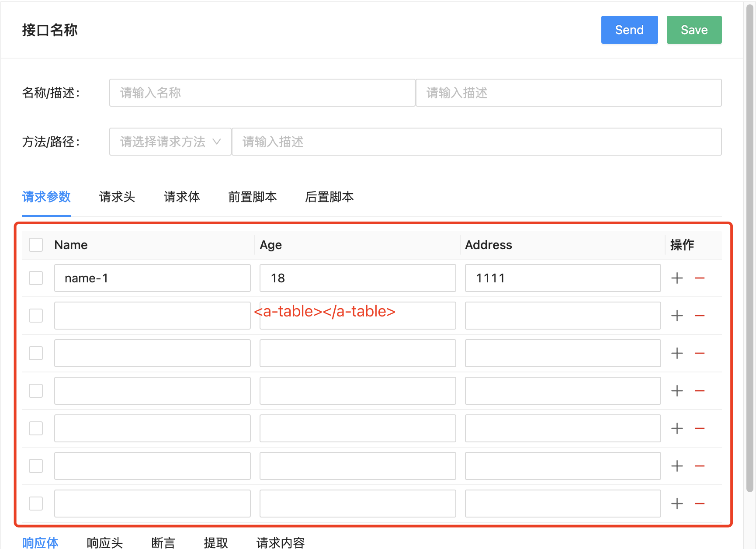Click the empty Age field in third row

358,353
